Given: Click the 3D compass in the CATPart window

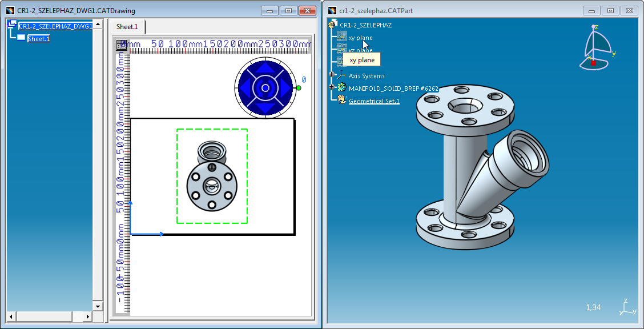Looking at the screenshot, I should click(598, 47).
